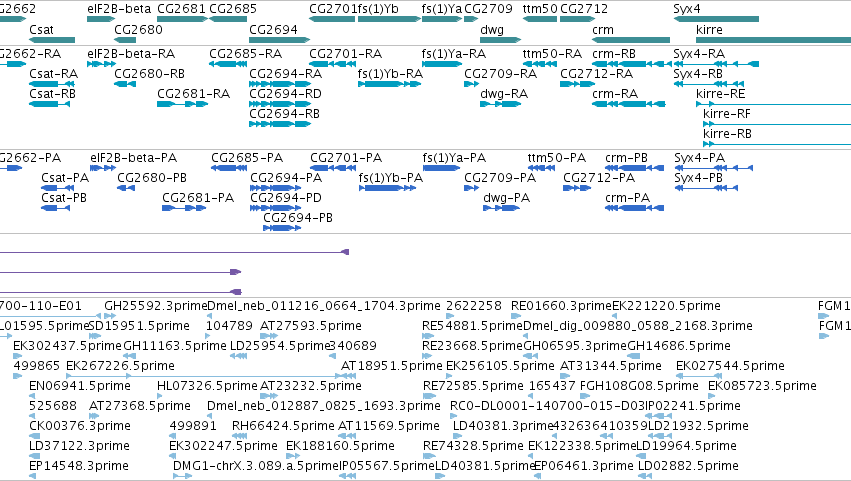The height and width of the screenshot is (481, 851).
Task: Click the CG2712-RA transcript label
Action: (x=596, y=74)
